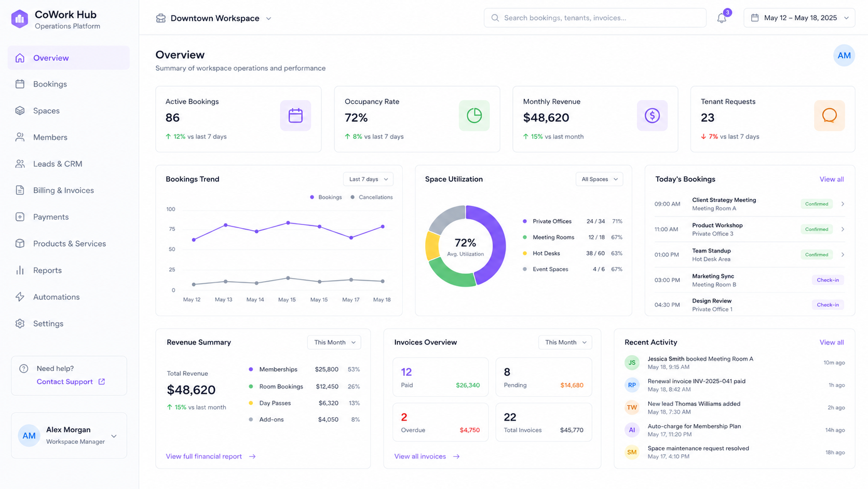Toggle the Cancellations legend series
868x489 pixels.
(x=372, y=197)
